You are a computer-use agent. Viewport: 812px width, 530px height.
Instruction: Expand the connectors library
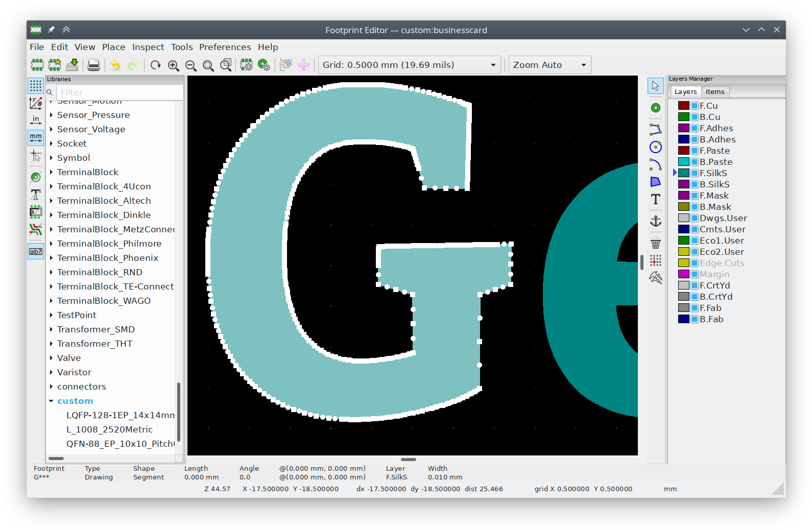tap(51, 387)
